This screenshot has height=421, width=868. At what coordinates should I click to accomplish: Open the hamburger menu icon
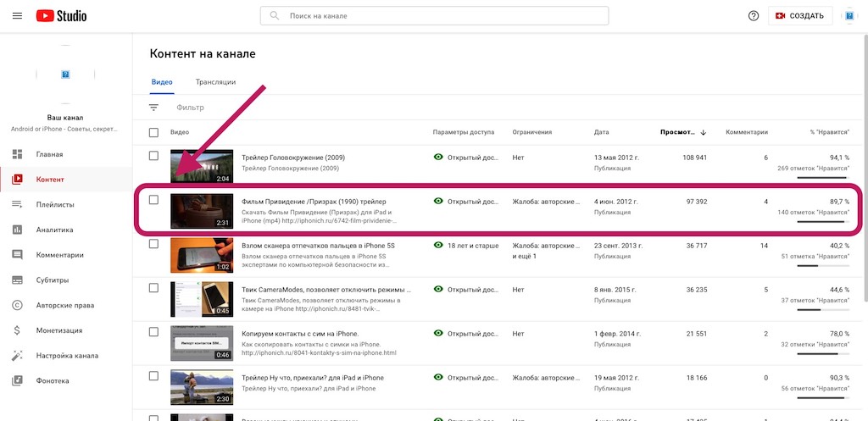pyautogui.click(x=17, y=16)
